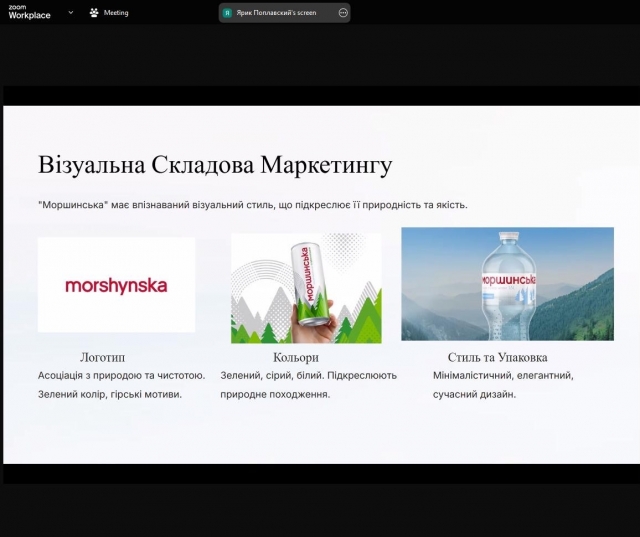Expand the dropdown chevron beside Zoom Workplace
Image resolution: width=640 pixels, height=537 pixels.
pyautogui.click(x=70, y=13)
